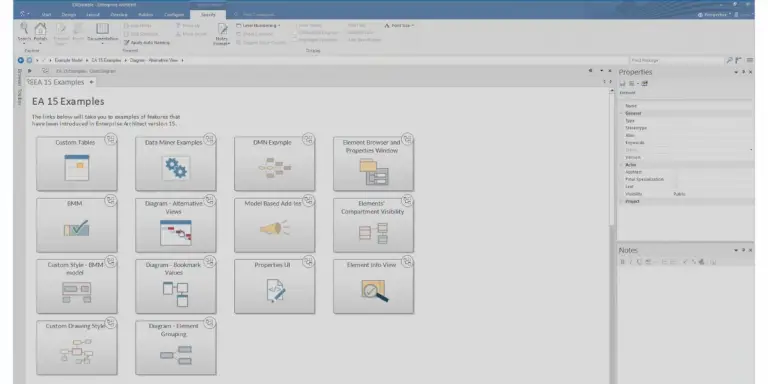Click Diagram - Alternative View breadcrumb
The height and width of the screenshot is (384, 768).
click(155, 60)
